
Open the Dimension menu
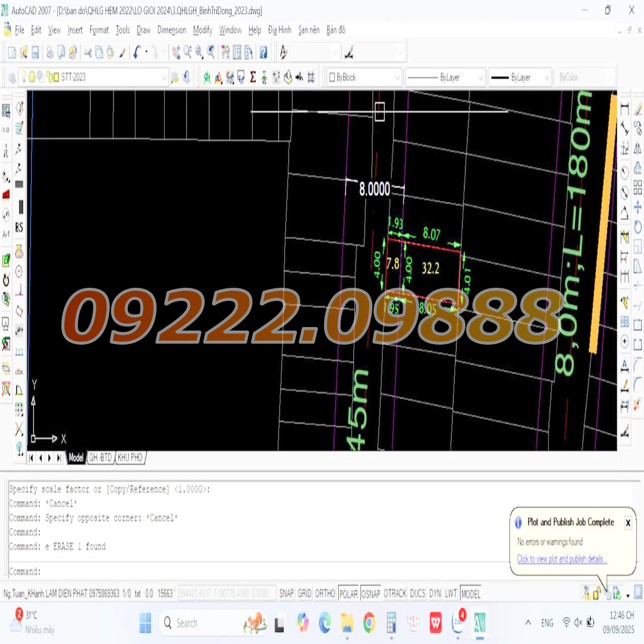pyautogui.click(x=172, y=30)
